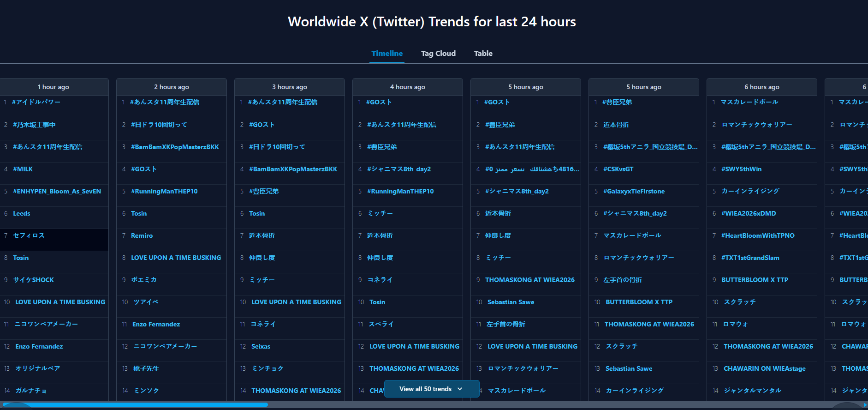Open Enzo Fernandez in 1 hour ago column
Viewport: 868px width, 410px height.
click(x=39, y=346)
